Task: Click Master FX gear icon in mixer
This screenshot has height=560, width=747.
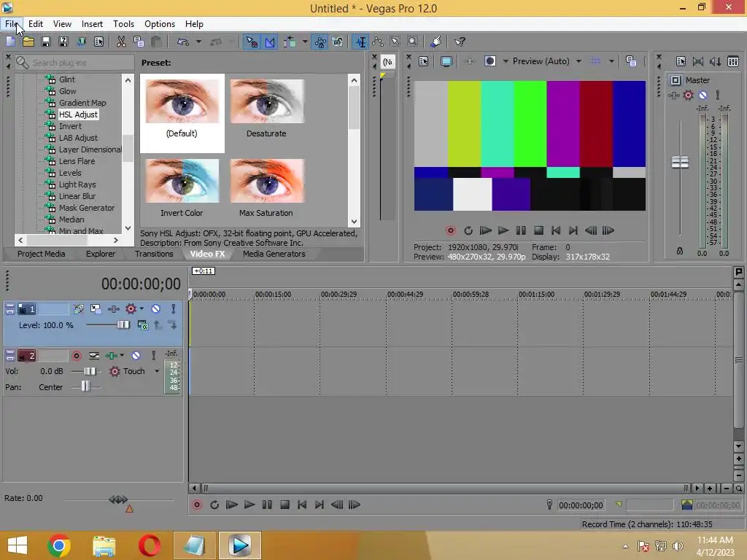Action: click(x=688, y=96)
